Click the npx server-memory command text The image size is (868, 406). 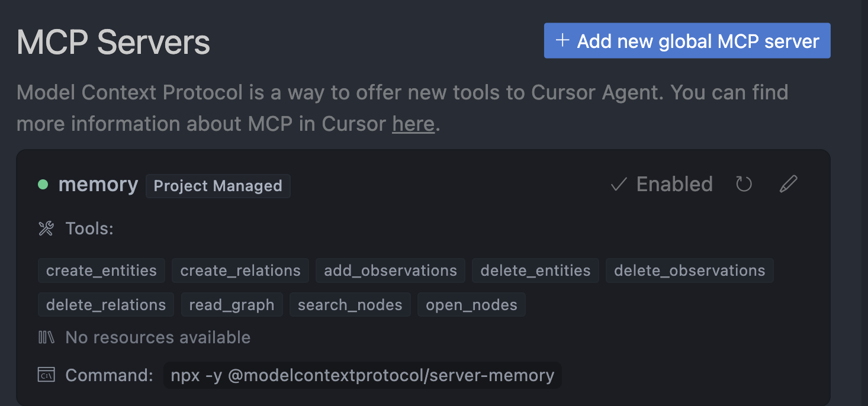362,375
